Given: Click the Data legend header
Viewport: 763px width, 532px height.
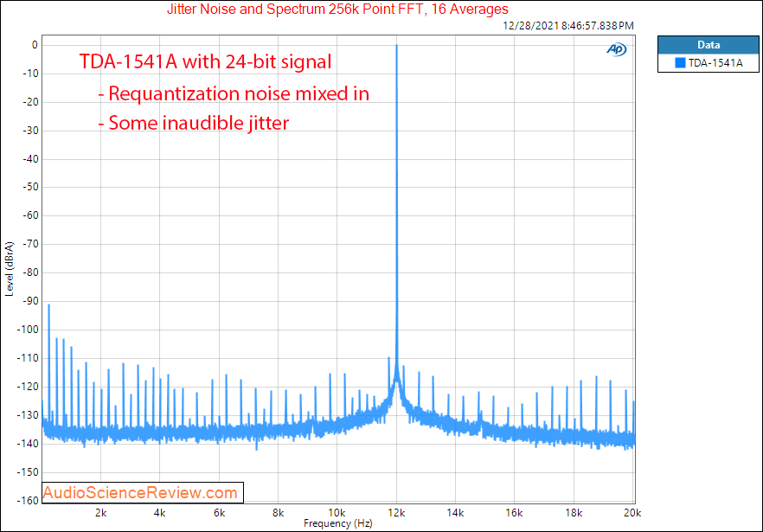Looking at the screenshot, I should click(708, 45).
